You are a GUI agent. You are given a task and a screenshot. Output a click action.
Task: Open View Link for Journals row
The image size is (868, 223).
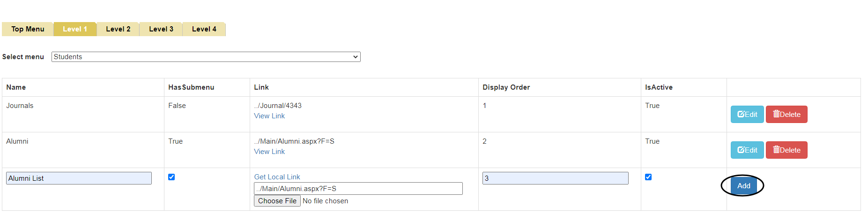[x=269, y=116]
